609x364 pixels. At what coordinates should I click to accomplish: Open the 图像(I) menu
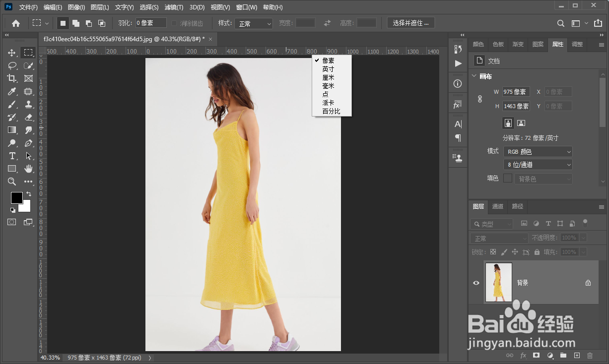point(76,7)
